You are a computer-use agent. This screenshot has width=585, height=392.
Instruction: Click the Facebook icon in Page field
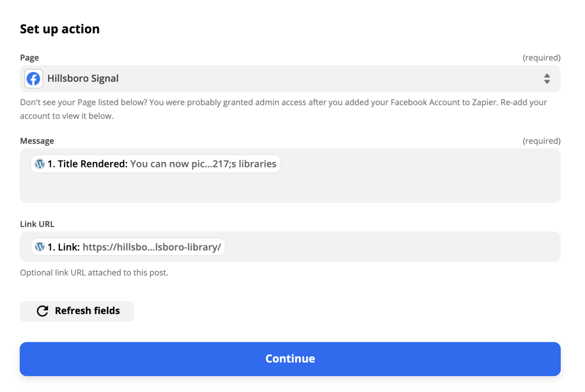[33, 78]
